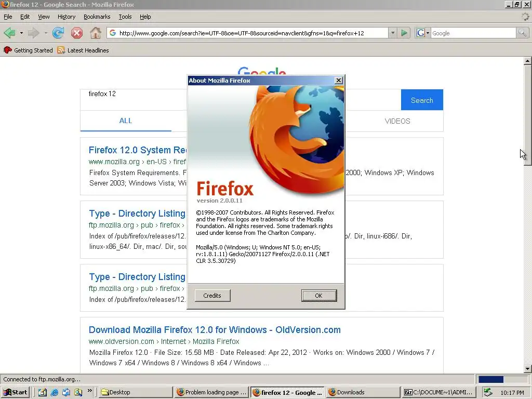The width and height of the screenshot is (532, 399).
Task: Open the History menu
Action: click(x=66, y=17)
